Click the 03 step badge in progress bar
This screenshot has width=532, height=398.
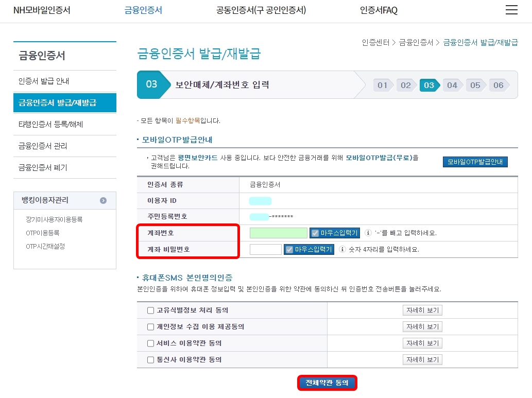429,85
